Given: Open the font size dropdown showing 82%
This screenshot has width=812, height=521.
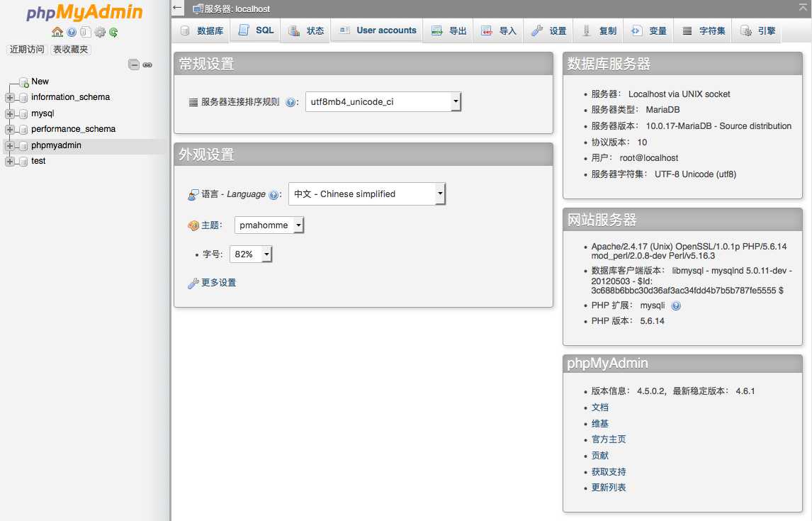Looking at the screenshot, I should [x=251, y=254].
